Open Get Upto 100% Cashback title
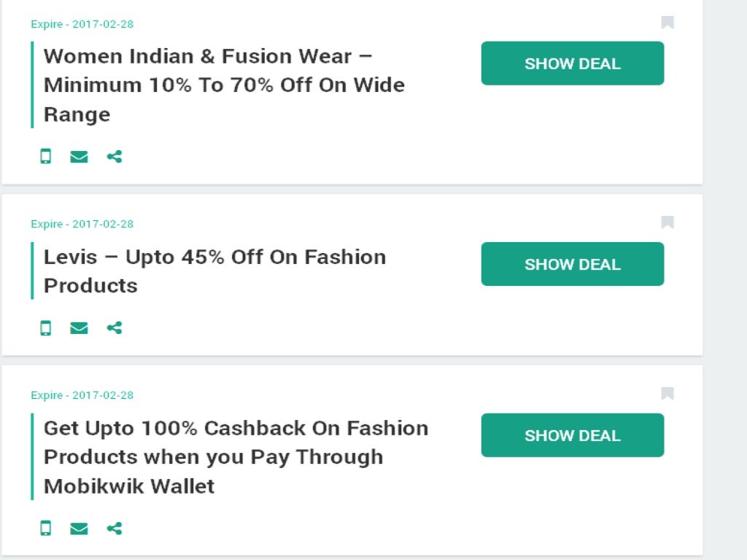 pos(236,457)
